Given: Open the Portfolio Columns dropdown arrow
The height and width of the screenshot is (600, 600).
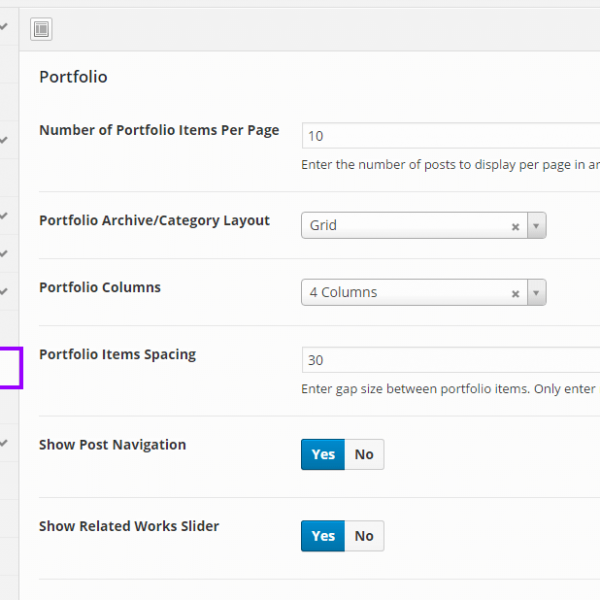Looking at the screenshot, I should 537,293.
